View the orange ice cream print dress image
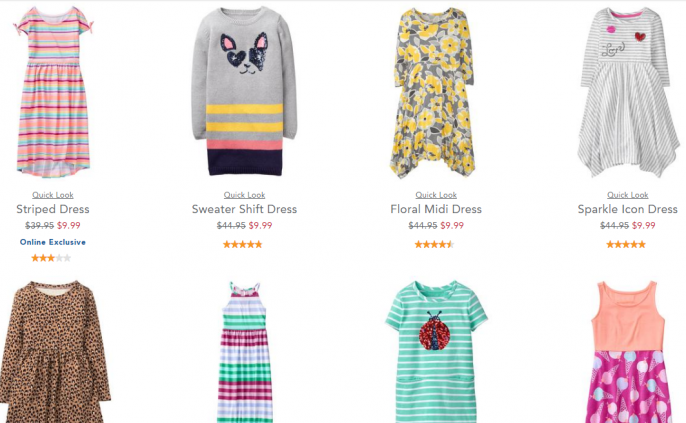Viewport: 686px width, 423px height. 628,352
